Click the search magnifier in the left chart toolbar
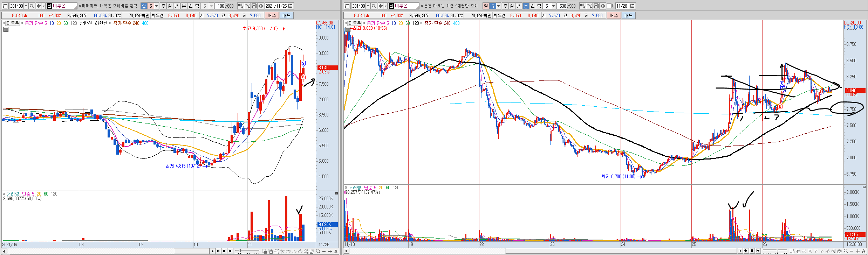868x255 pixels. tap(32, 6)
